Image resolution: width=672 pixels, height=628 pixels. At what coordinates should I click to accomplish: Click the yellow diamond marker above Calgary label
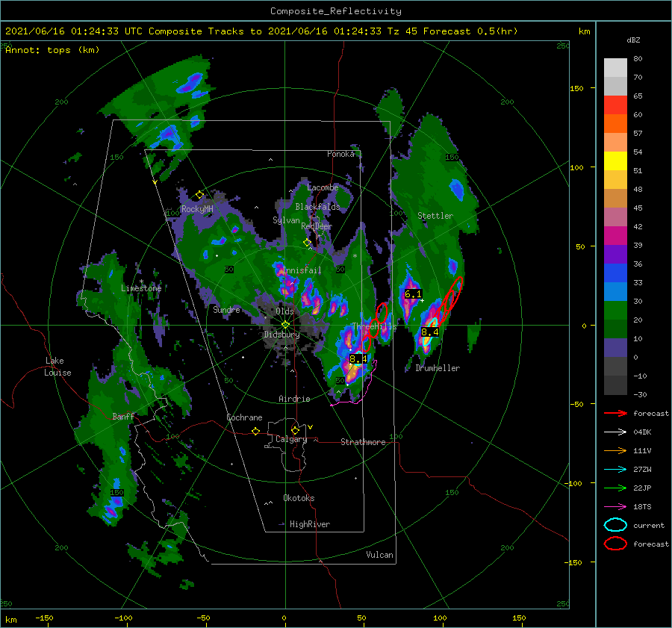295,430
